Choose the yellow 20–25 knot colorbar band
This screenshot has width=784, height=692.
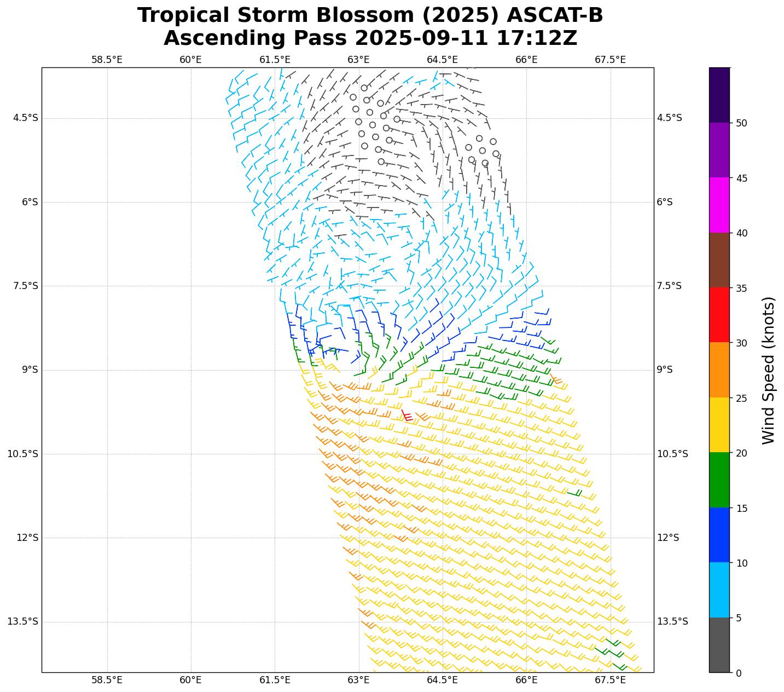click(719, 425)
